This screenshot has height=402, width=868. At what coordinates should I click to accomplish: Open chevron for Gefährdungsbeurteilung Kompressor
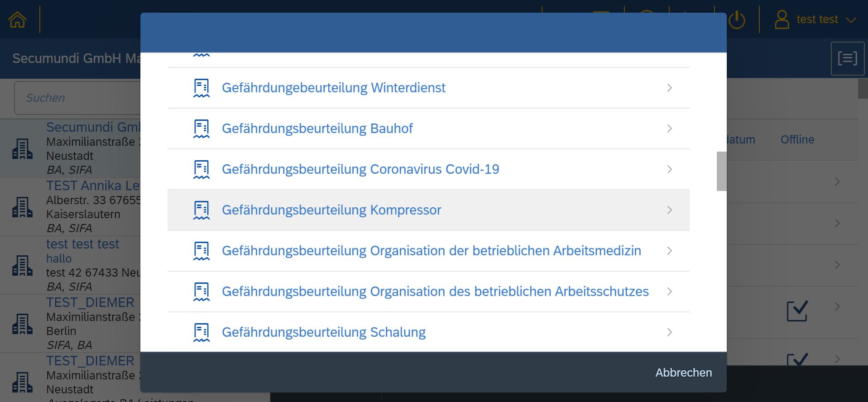(669, 210)
